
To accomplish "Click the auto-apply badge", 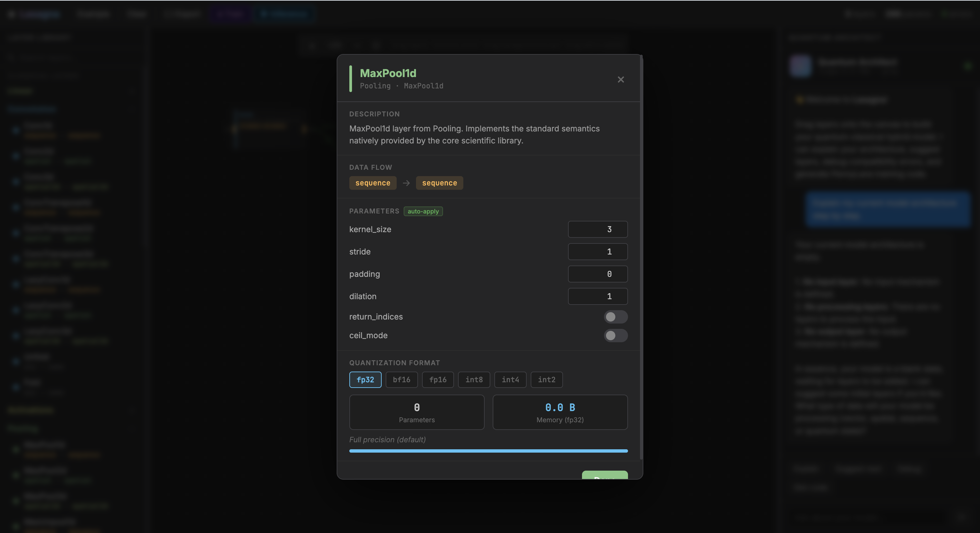I will (423, 211).
